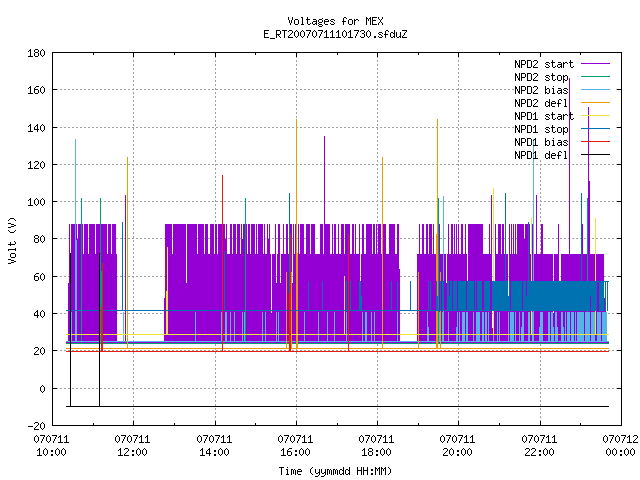The height and width of the screenshot is (480, 640).
Task: Click the 070711 10:00 time tick label
Action: (51, 446)
